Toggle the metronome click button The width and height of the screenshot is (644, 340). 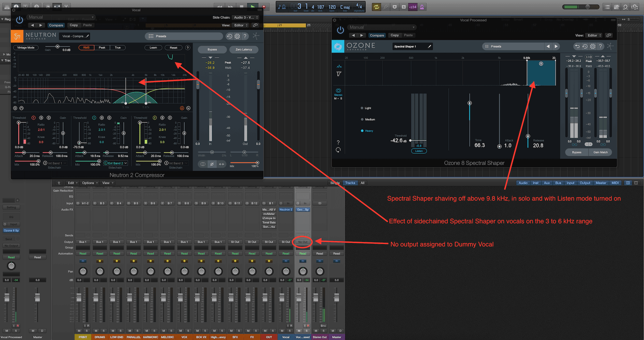(422, 7)
